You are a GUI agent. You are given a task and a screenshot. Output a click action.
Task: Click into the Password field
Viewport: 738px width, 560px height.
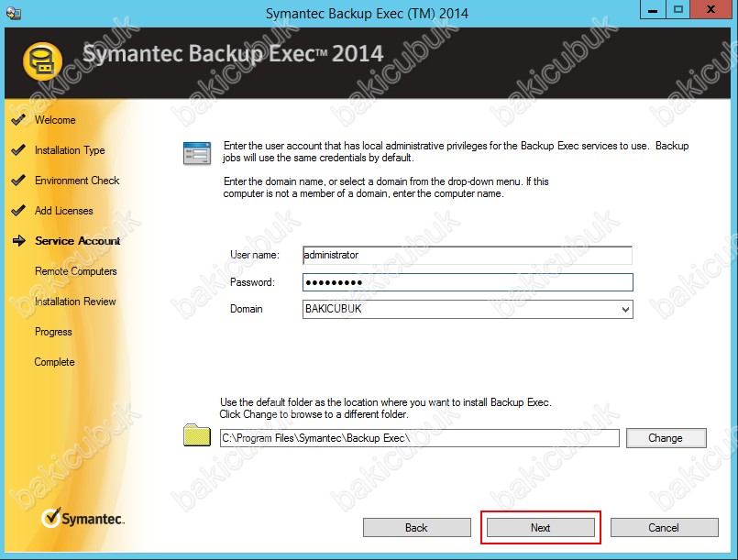tap(468, 282)
